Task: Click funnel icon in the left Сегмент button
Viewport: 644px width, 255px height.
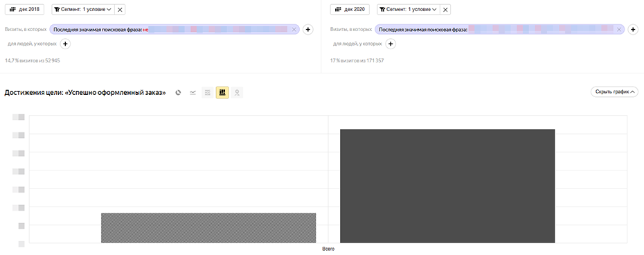Action: pyautogui.click(x=57, y=10)
